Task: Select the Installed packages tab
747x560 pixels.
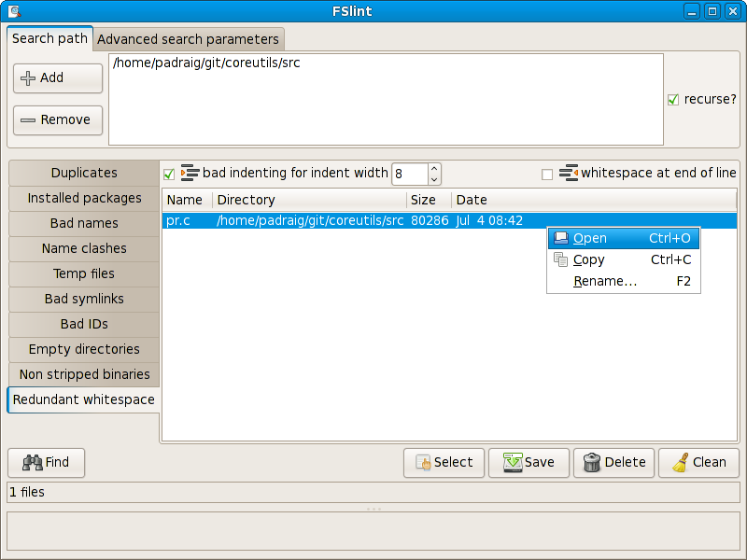Action: click(x=84, y=198)
